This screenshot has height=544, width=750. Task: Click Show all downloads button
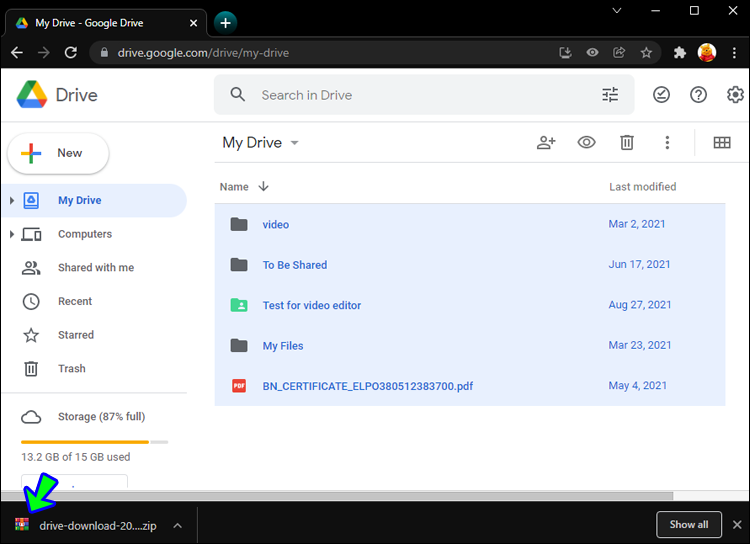point(688,525)
